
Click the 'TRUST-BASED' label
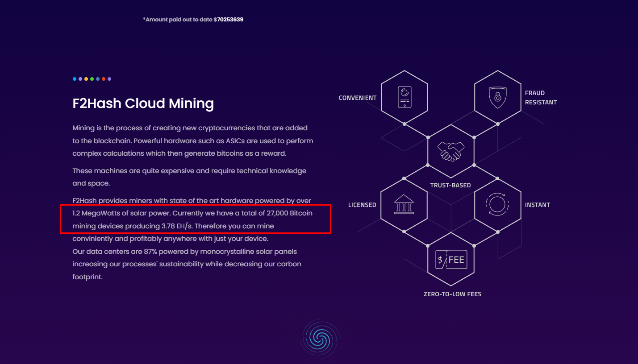450,185
